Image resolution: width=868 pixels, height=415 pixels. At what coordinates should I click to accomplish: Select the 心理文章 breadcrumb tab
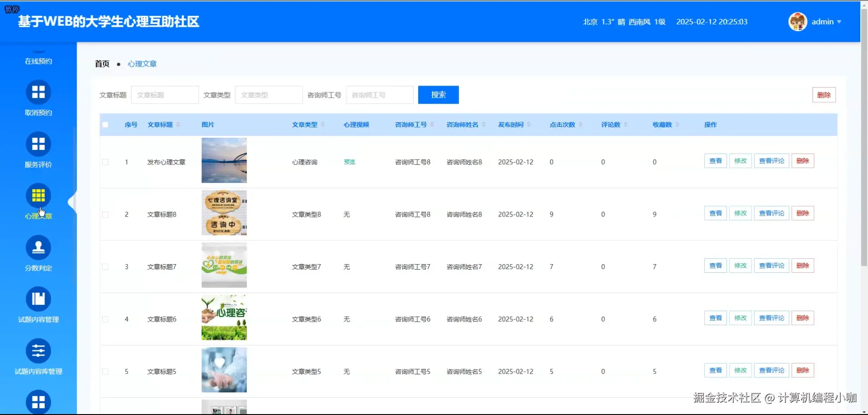141,63
